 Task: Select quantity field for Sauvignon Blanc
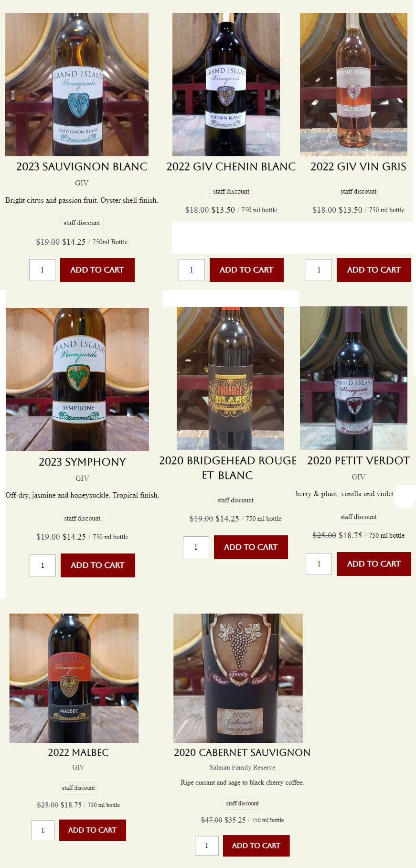42,270
